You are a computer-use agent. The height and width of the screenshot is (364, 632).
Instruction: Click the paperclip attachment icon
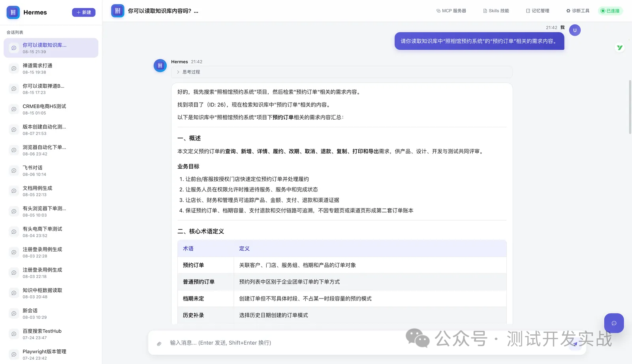click(159, 343)
